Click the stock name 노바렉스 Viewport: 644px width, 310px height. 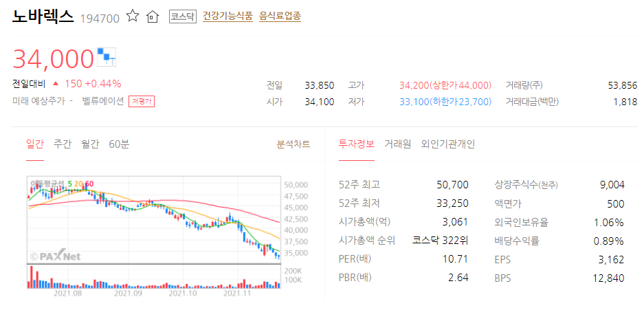click(43, 16)
